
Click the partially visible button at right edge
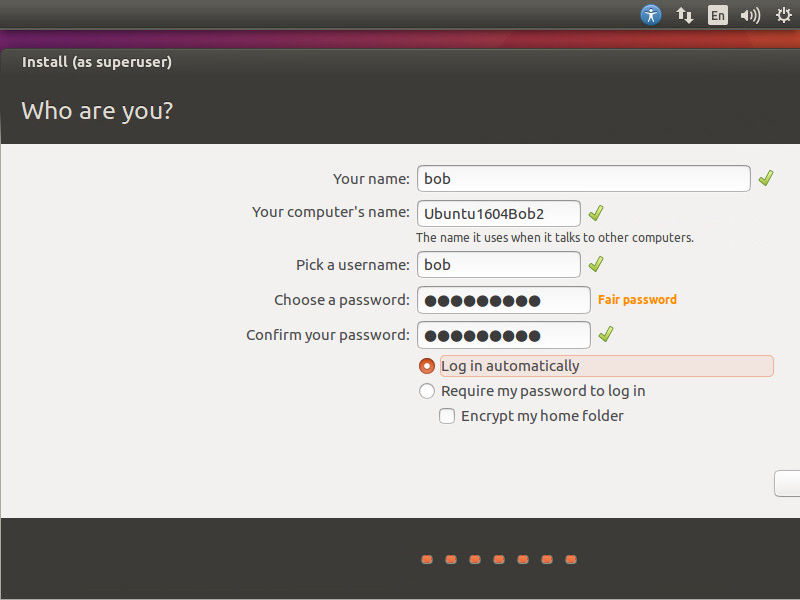click(787, 483)
